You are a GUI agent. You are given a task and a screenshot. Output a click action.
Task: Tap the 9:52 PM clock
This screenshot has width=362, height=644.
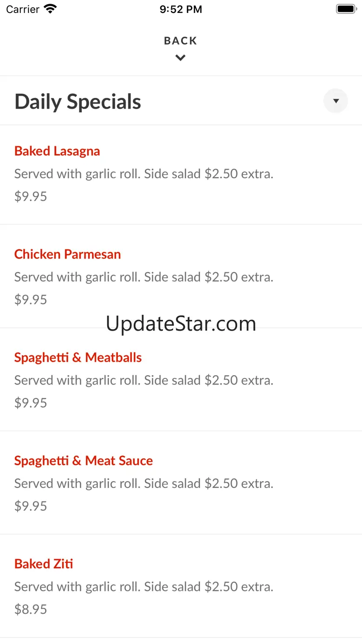(181, 9)
